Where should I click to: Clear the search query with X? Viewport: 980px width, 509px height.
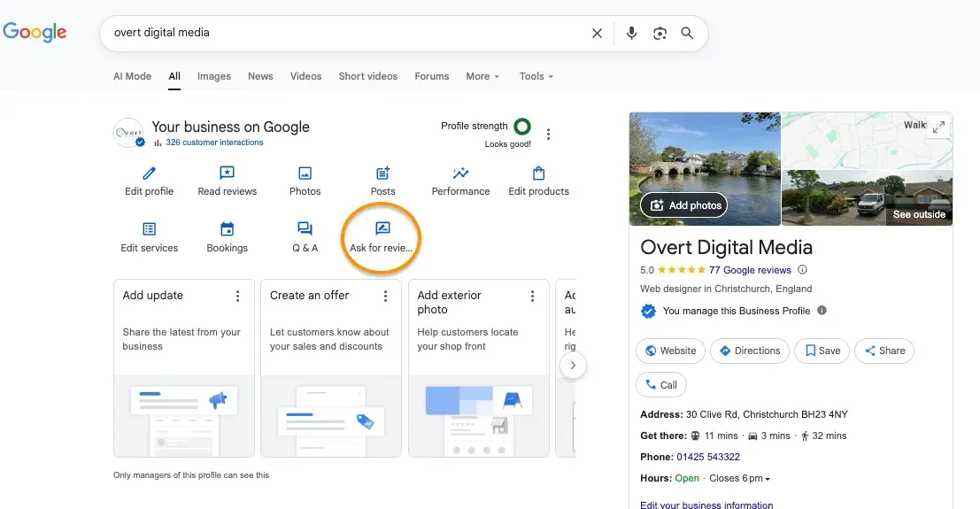coord(597,33)
